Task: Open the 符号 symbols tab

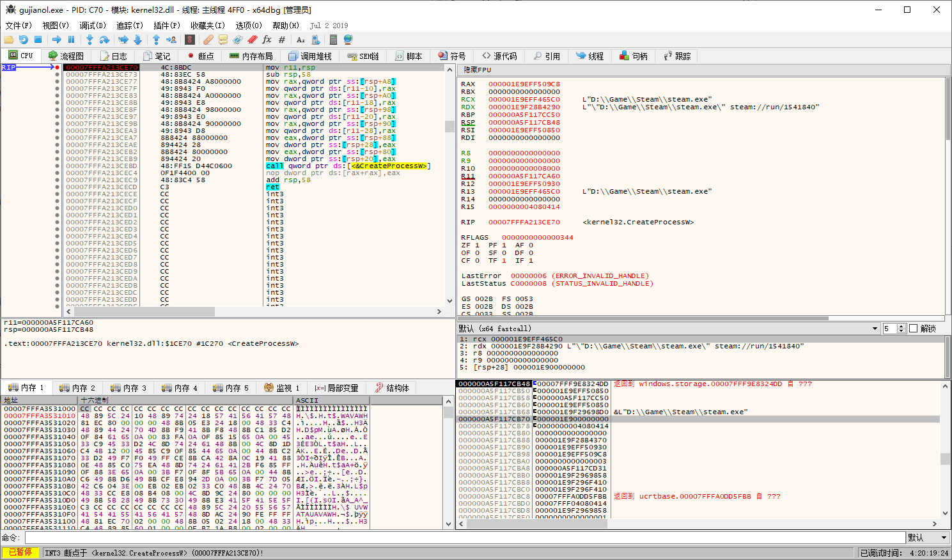Action: (451, 56)
